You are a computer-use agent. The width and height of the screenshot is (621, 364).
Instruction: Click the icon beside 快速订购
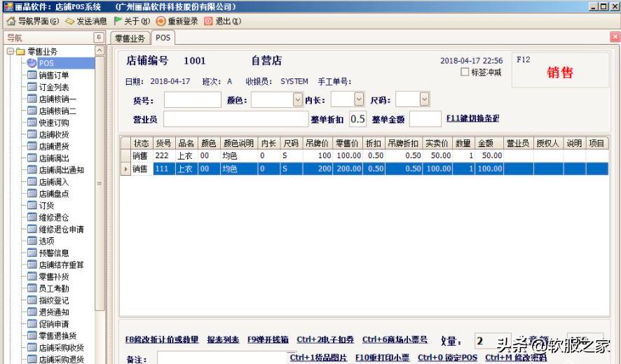pyautogui.click(x=32, y=122)
